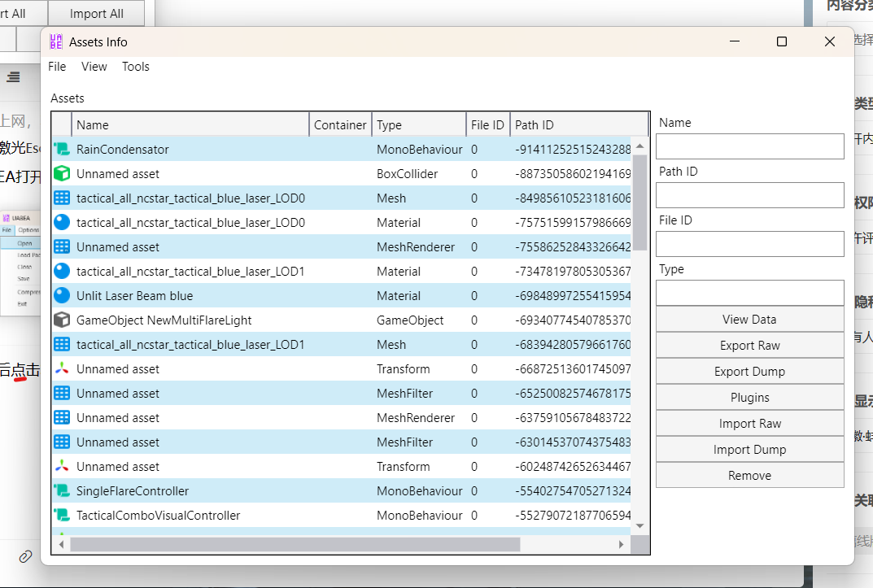Click the RainCondensator MonoBehaviour script icon
Viewport: 873px width, 588px height.
coord(62,150)
